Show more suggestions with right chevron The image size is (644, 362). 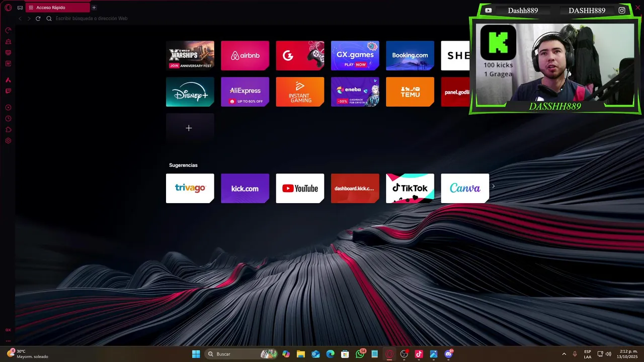click(x=494, y=187)
